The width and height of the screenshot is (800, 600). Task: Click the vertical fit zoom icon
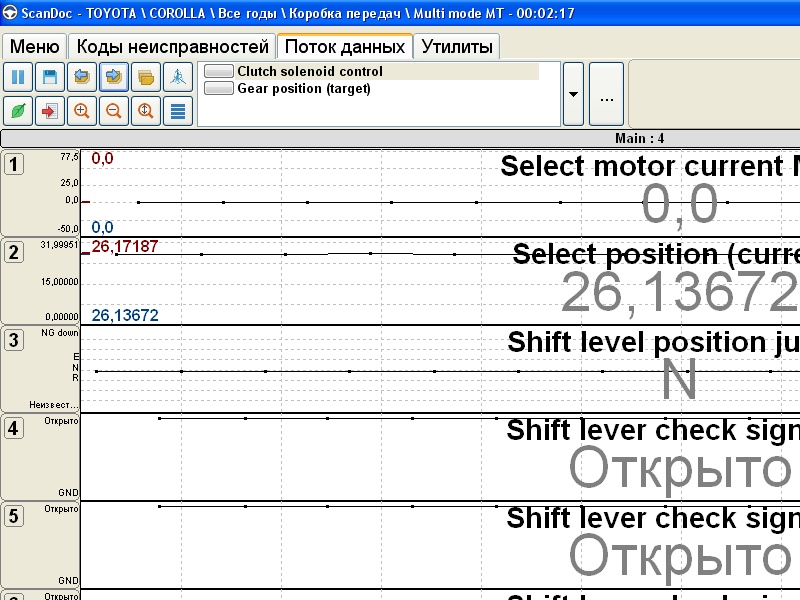tap(145, 110)
